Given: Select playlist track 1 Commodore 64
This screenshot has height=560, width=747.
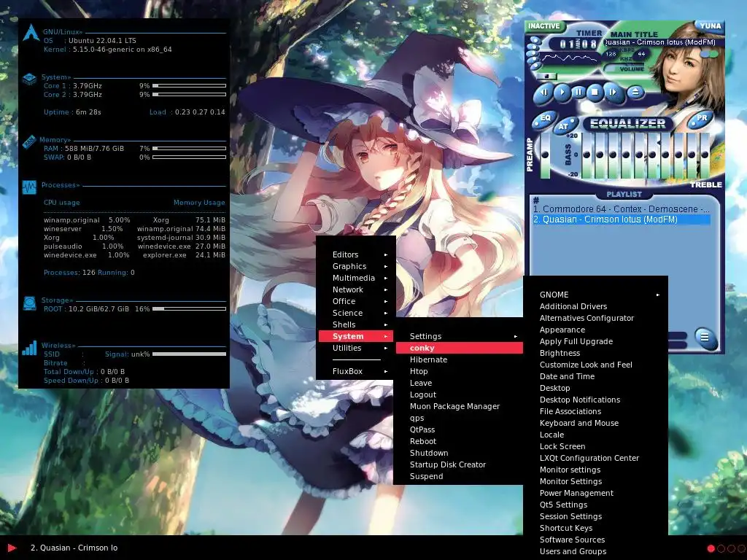Looking at the screenshot, I should point(622,209).
